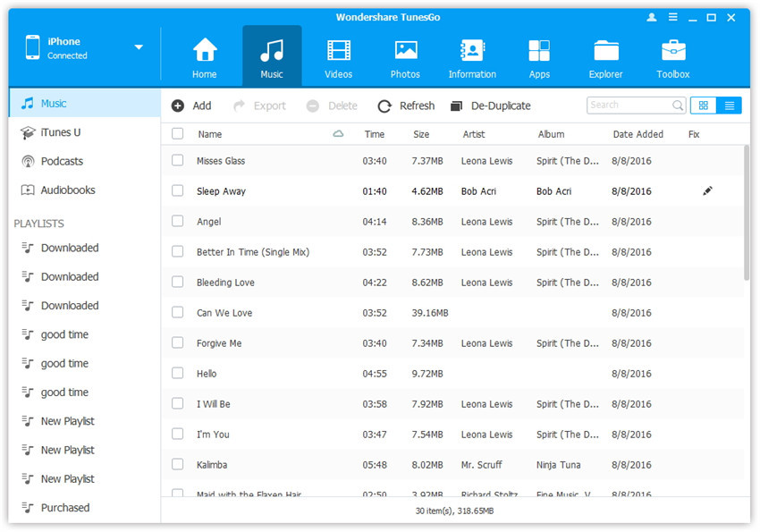Open the hamburger menu in title bar
This screenshot has width=760, height=532.
[672, 18]
